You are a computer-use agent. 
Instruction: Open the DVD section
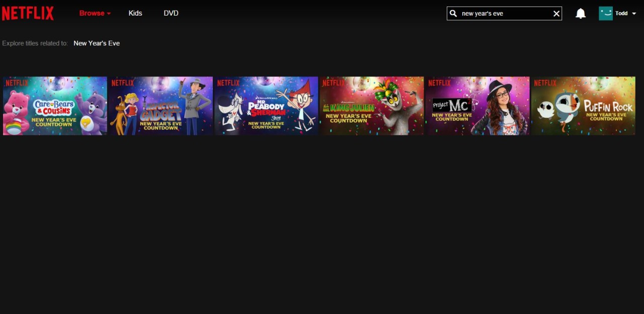171,13
